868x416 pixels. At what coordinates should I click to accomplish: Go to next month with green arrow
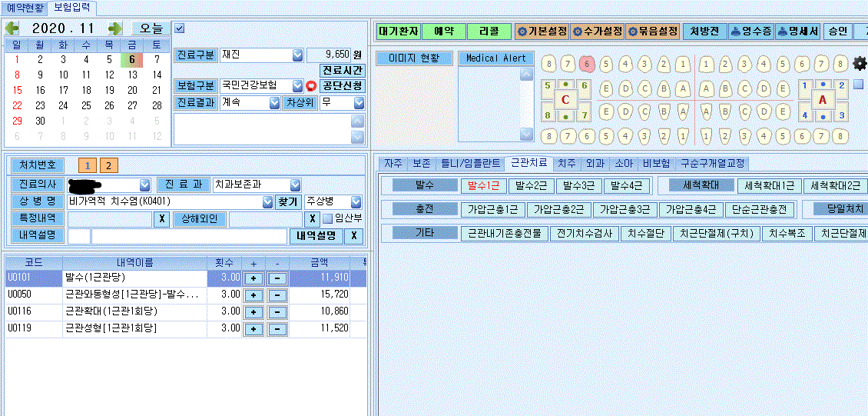[115, 28]
